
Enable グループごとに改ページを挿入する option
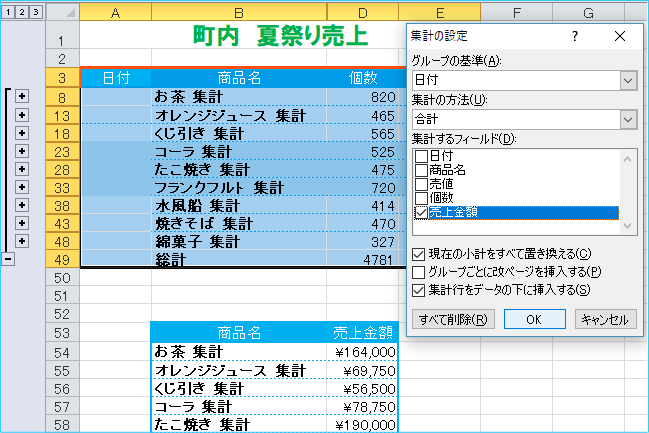coord(419,272)
